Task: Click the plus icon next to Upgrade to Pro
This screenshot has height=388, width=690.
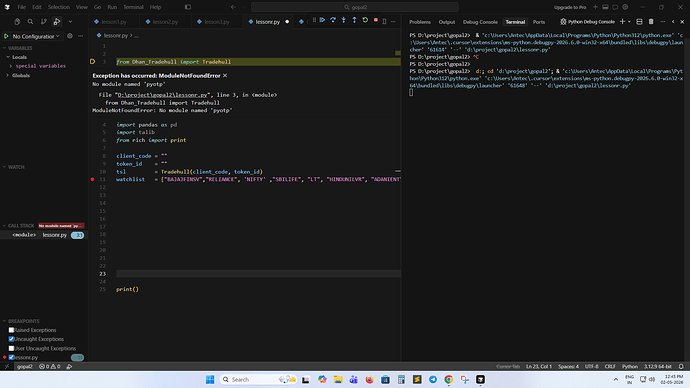Action: pyautogui.click(x=595, y=7)
